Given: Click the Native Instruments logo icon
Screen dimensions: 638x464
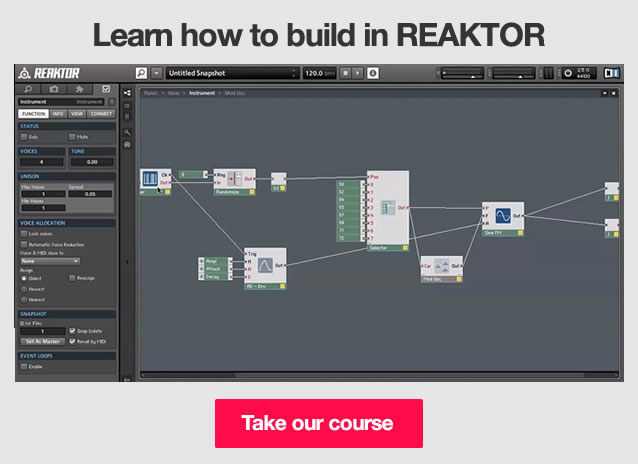Looking at the screenshot, I should tap(612, 73).
